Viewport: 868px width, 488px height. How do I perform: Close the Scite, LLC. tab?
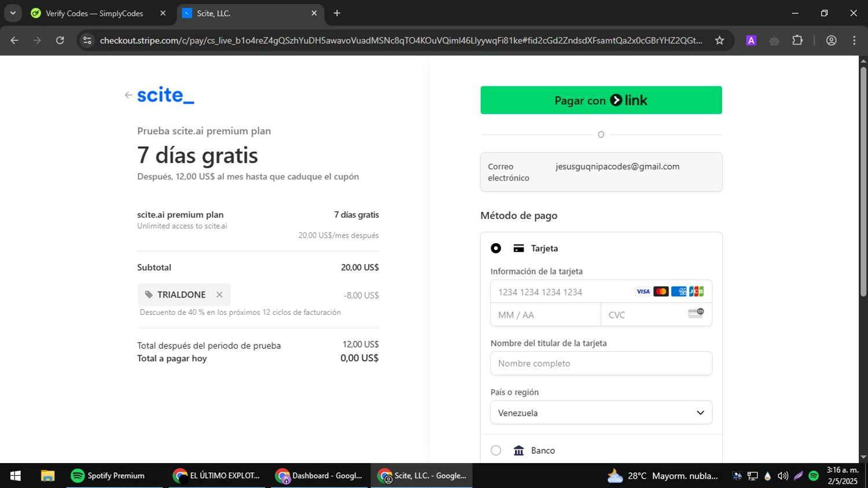pyautogui.click(x=314, y=13)
